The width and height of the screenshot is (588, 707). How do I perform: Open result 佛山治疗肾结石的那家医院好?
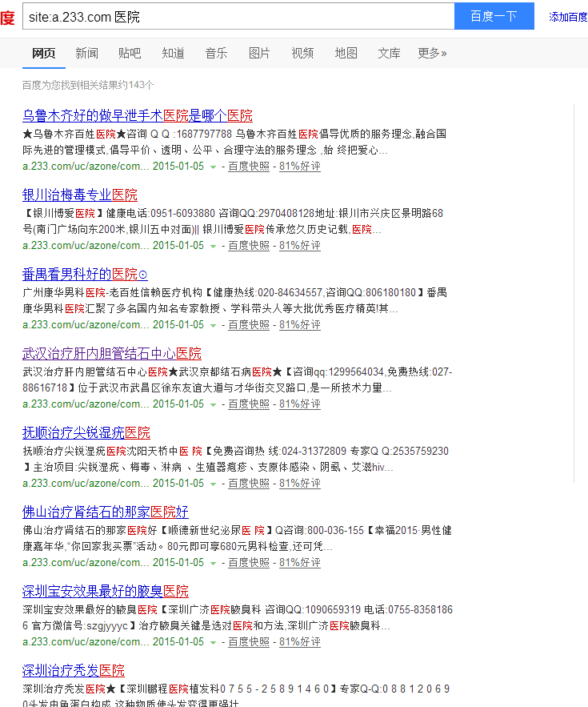pyautogui.click(x=106, y=512)
